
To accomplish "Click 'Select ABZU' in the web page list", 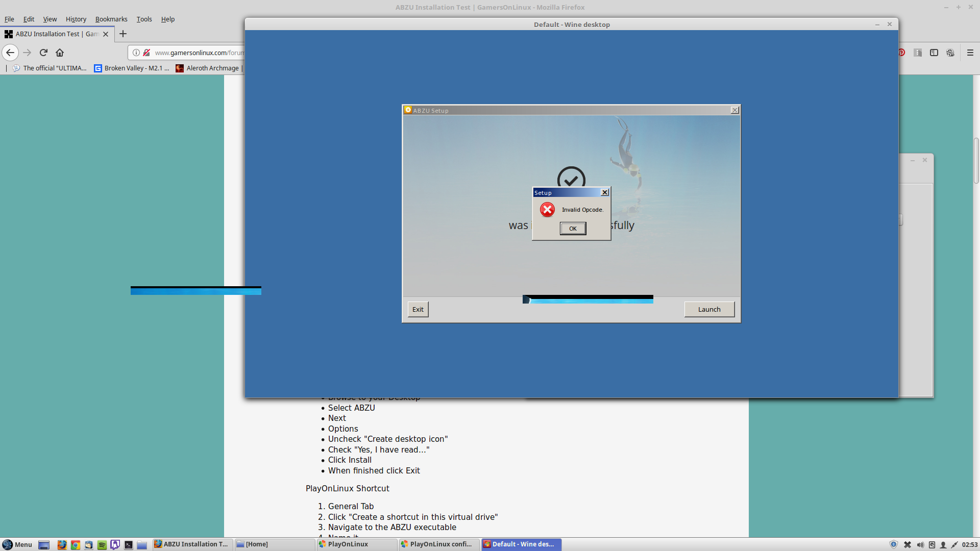I will point(351,408).
